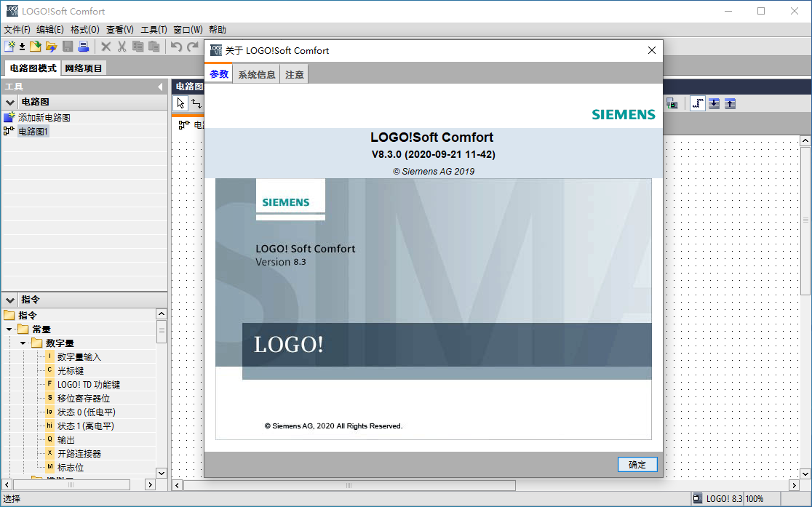Collapse the 电路图 section chevron
Screen dimensions: 812x507
[x=10, y=102]
